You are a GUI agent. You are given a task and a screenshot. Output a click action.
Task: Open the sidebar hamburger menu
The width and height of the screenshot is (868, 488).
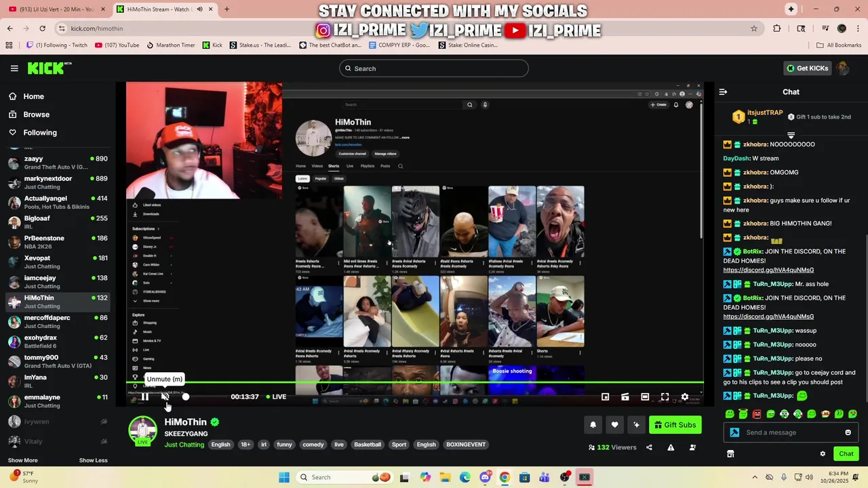14,68
